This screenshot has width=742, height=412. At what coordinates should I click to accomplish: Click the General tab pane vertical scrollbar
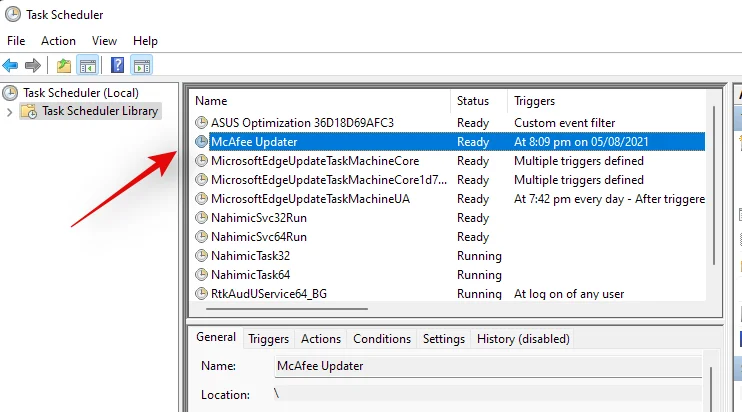[711, 388]
